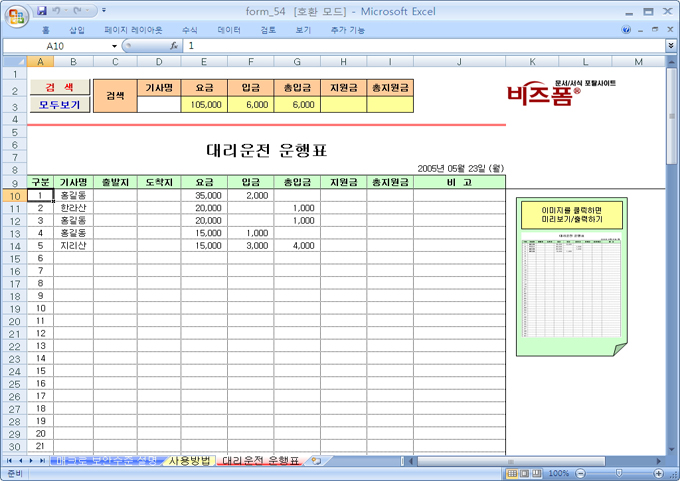Click the 모두보기 show-all button

click(60, 105)
